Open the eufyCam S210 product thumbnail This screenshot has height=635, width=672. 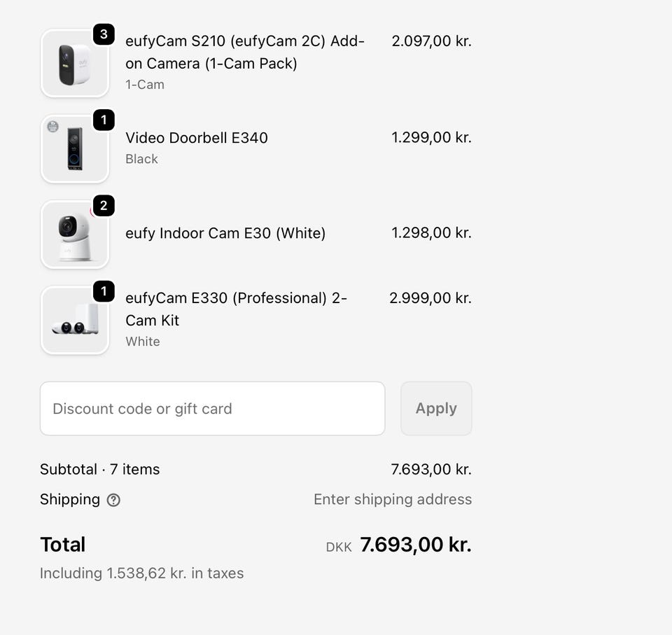click(x=75, y=64)
